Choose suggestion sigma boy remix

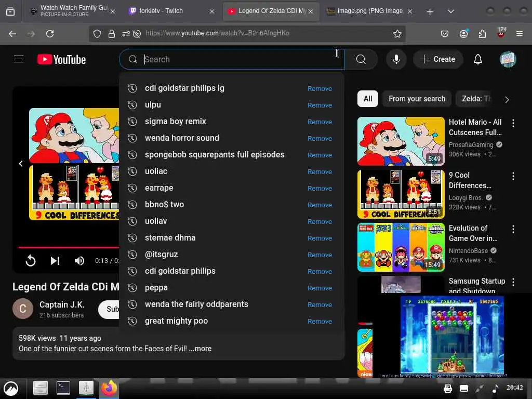(232, 122)
